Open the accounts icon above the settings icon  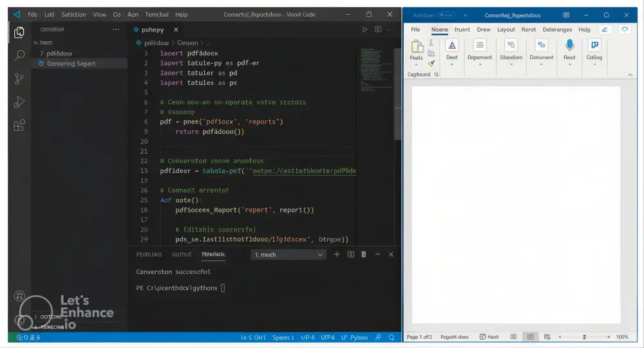(19, 296)
